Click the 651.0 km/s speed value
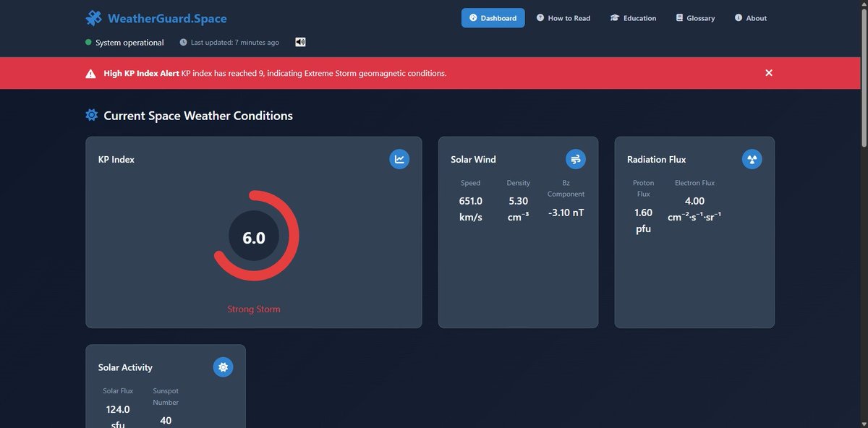This screenshot has height=428, width=868. click(471, 209)
